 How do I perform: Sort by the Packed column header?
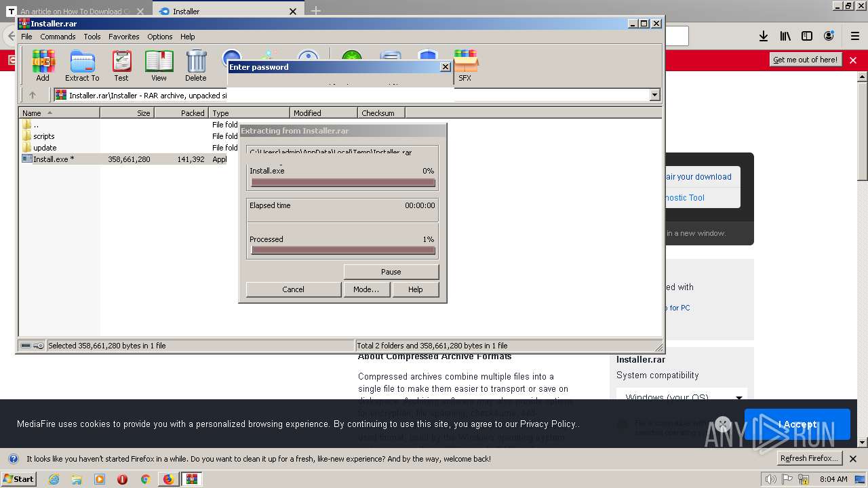click(x=182, y=113)
